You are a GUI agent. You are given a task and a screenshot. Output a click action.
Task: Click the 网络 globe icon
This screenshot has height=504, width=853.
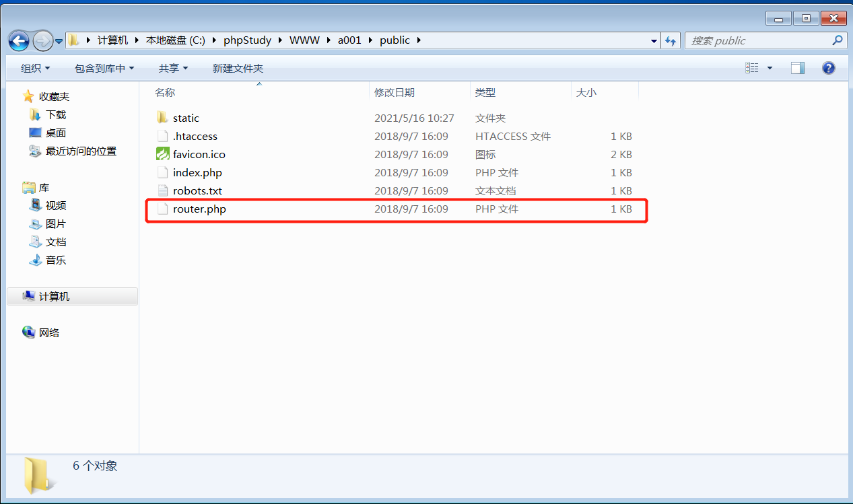click(28, 332)
